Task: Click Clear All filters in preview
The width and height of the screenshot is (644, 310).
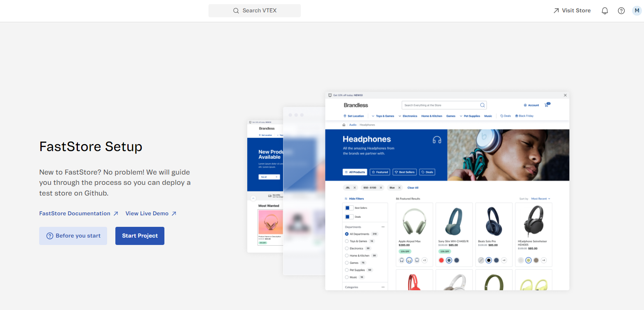Action: [x=413, y=188]
